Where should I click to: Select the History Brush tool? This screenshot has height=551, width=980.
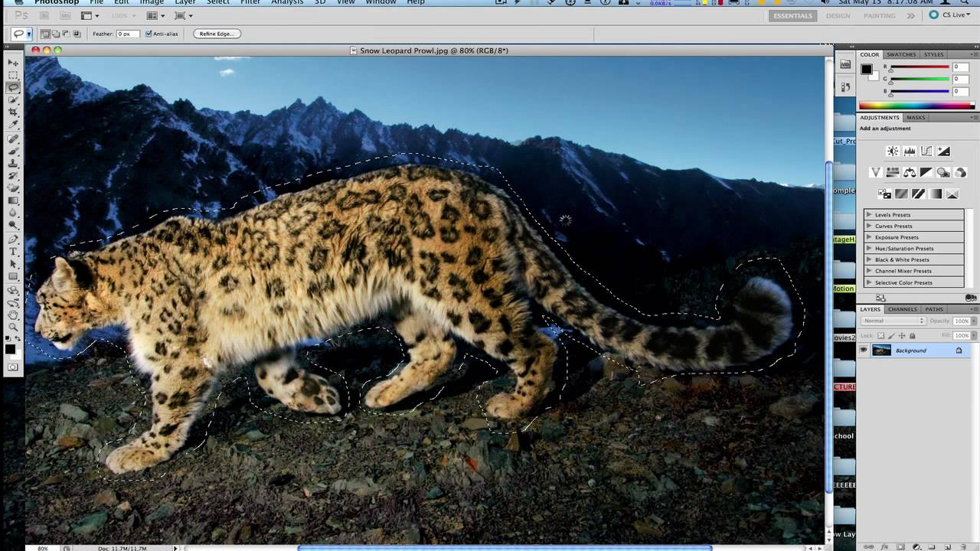(13, 176)
